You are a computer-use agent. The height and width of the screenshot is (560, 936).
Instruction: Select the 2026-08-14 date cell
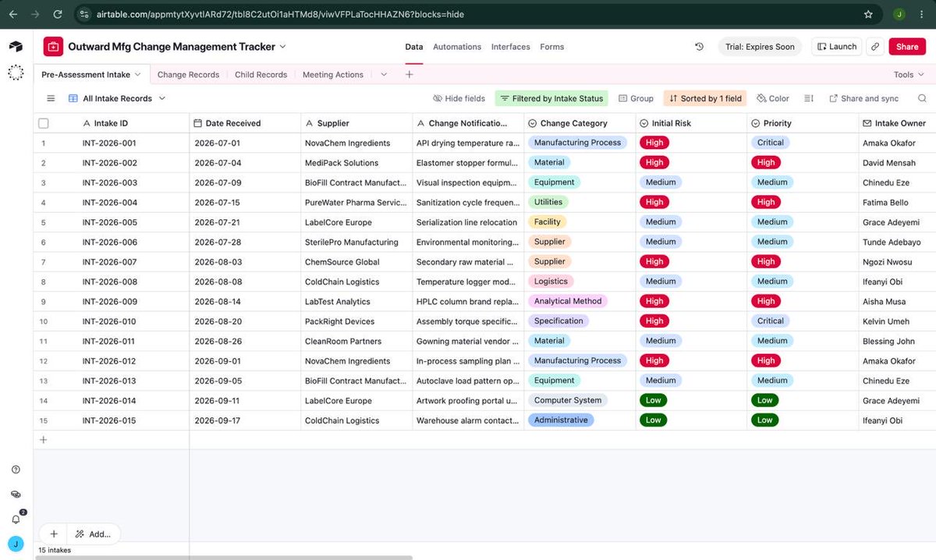(245, 302)
